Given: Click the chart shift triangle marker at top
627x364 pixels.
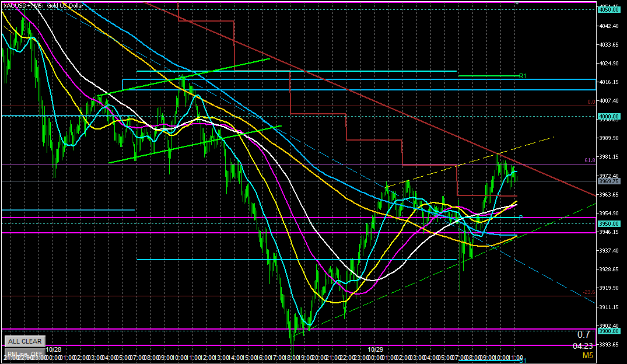Looking at the screenshot, I should coord(517,3).
